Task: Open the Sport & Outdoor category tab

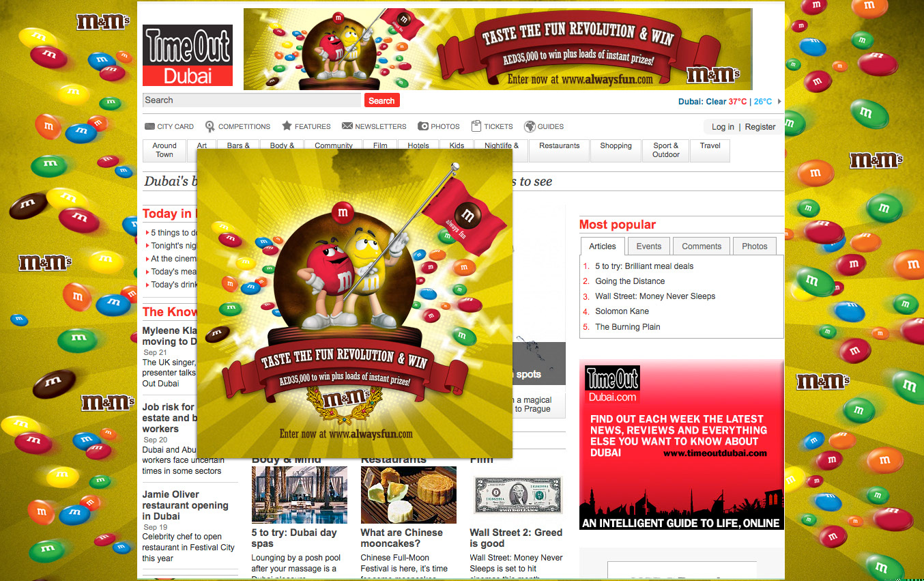Action: [x=666, y=150]
